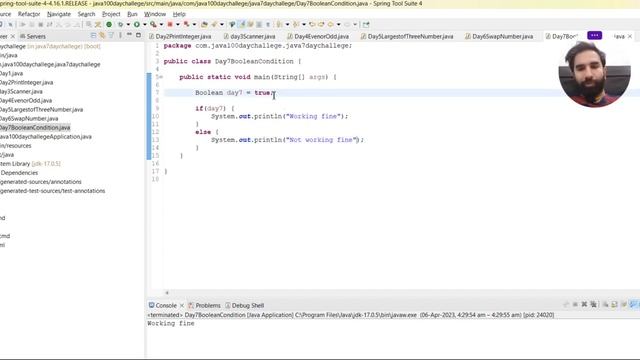The image size is (640, 360).
Task: Click the green Run launch icon
Action: pyautogui.click(x=137, y=24)
